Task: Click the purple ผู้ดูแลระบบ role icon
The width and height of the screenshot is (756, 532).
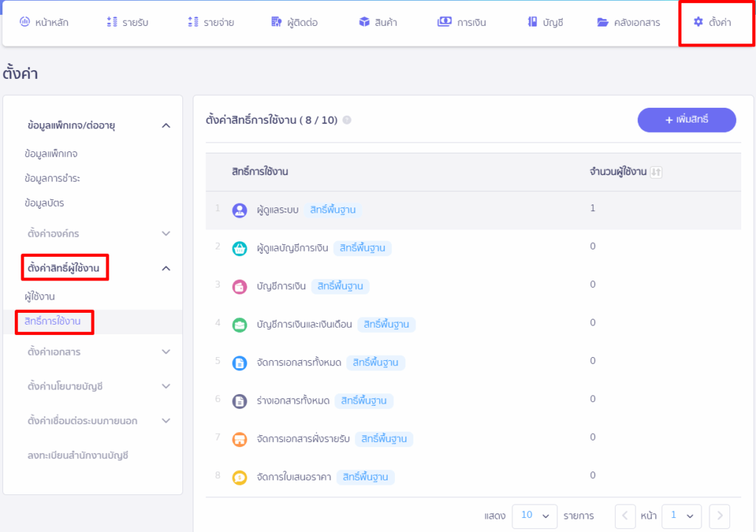Action: [239, 210]
